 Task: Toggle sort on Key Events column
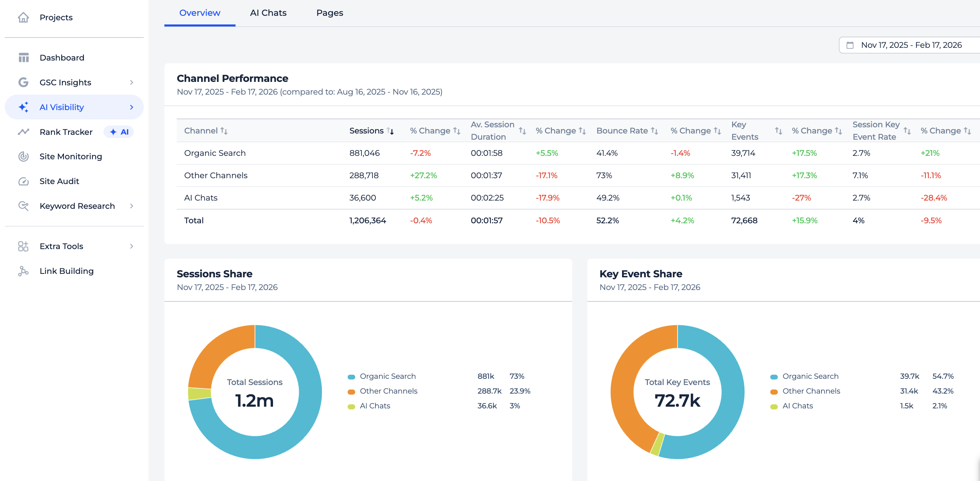tap(778, 130)
